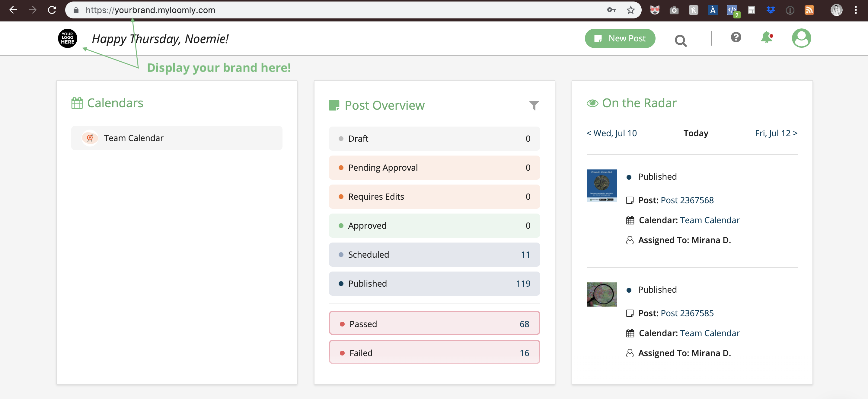
Task: Open help via the question mark icon
Action: [x=736, y=38]
